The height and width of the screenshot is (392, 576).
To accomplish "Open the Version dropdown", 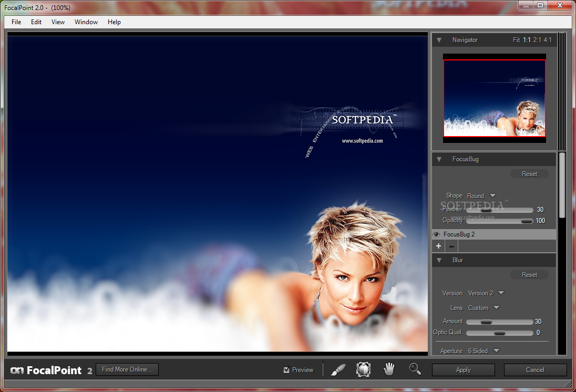I will (486, 293).
